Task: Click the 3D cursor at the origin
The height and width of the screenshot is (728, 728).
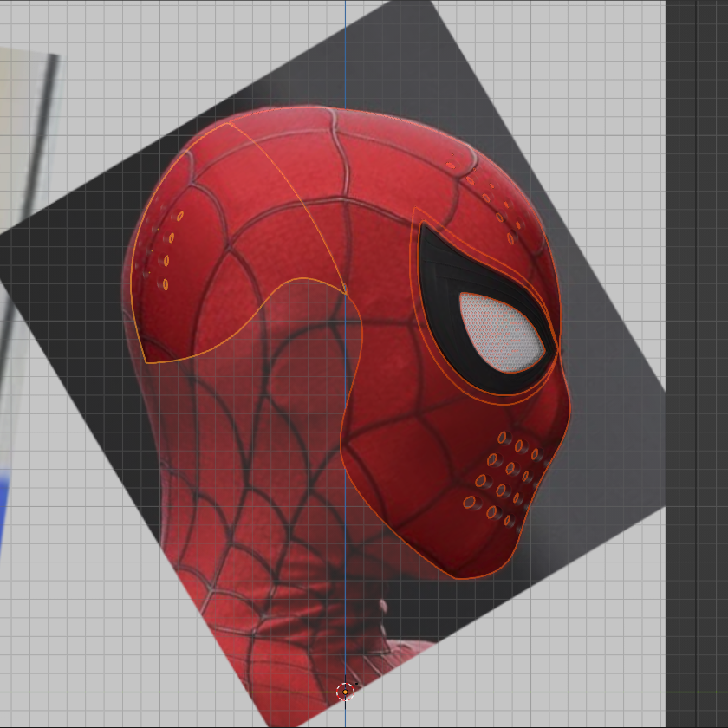Action: pyautogui.click(x=345, y=692)
